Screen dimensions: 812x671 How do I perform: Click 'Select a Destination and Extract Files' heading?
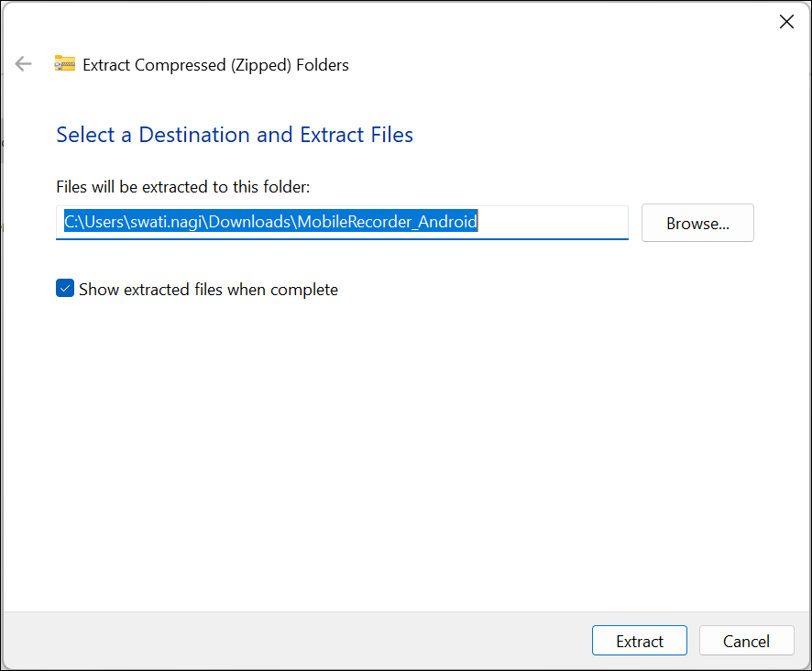point(235,135)
